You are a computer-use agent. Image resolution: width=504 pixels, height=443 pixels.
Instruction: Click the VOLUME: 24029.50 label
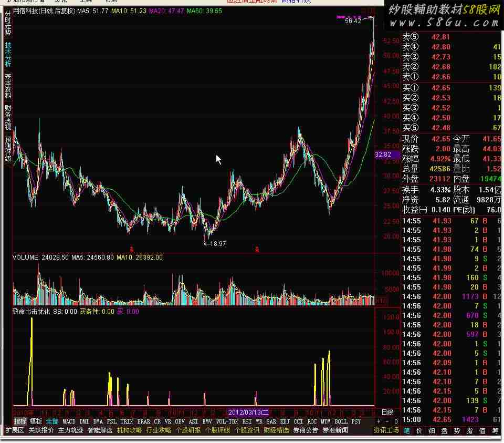point(40,257)
